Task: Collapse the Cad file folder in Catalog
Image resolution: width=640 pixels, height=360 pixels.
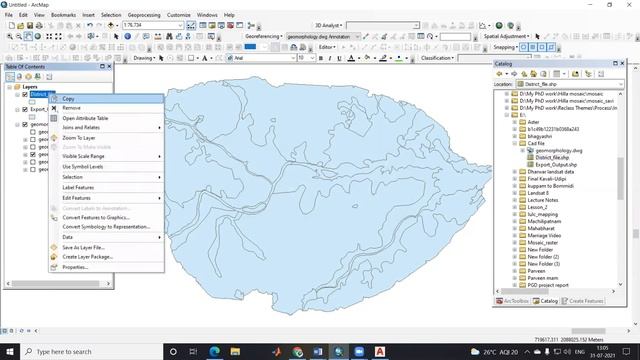Action: pos(515,144)
